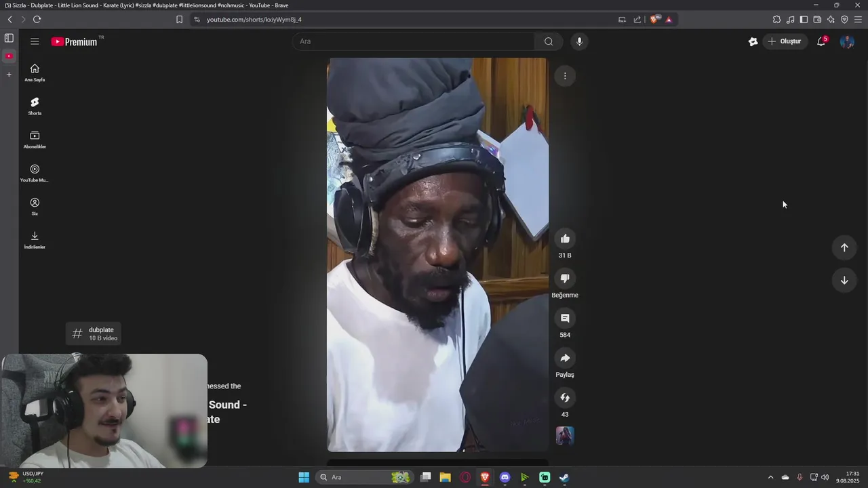Open Steam from taskbar
Viewport: 868px width, 488px height.
tap(564, 477)
